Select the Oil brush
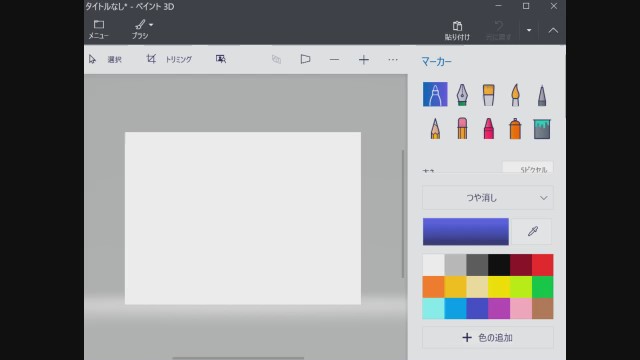Image resolution: width=640 pixels, height=360 pixels. coord(489,94)
